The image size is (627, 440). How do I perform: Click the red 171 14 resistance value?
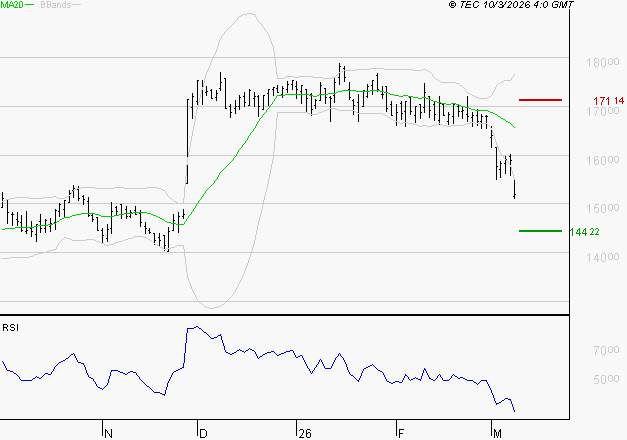(x=609, y=101)
